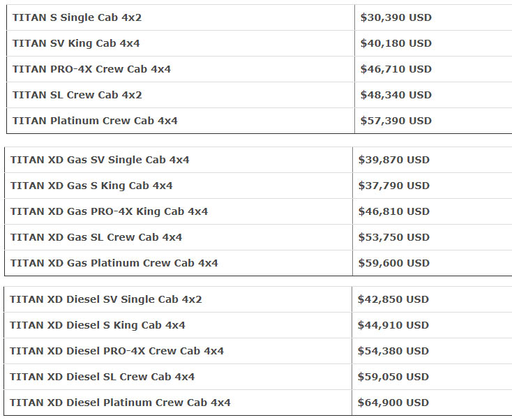Click TITAN XD Diesel Platinum Crew Cab entry
This screenshot has width=512, height=420.
[120, 403]
